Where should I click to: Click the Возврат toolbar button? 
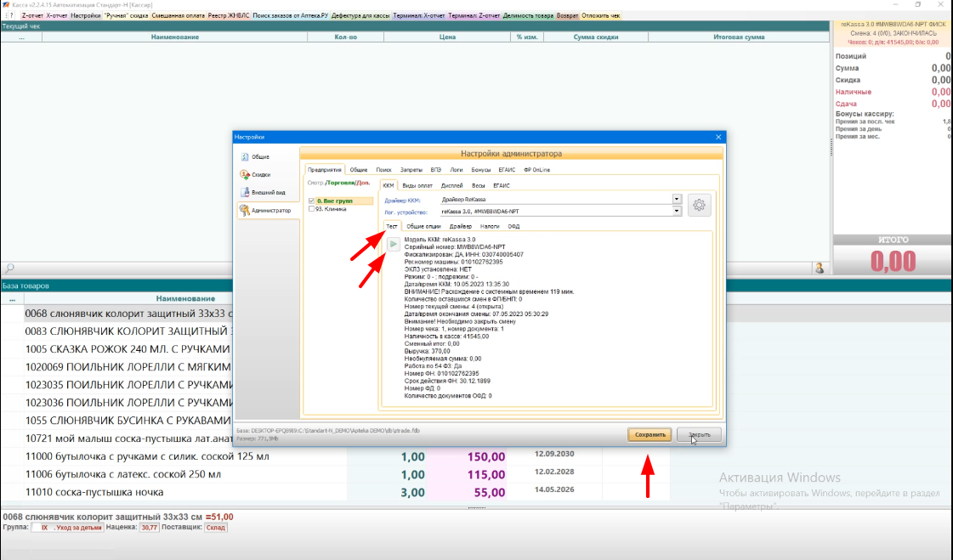568,16
